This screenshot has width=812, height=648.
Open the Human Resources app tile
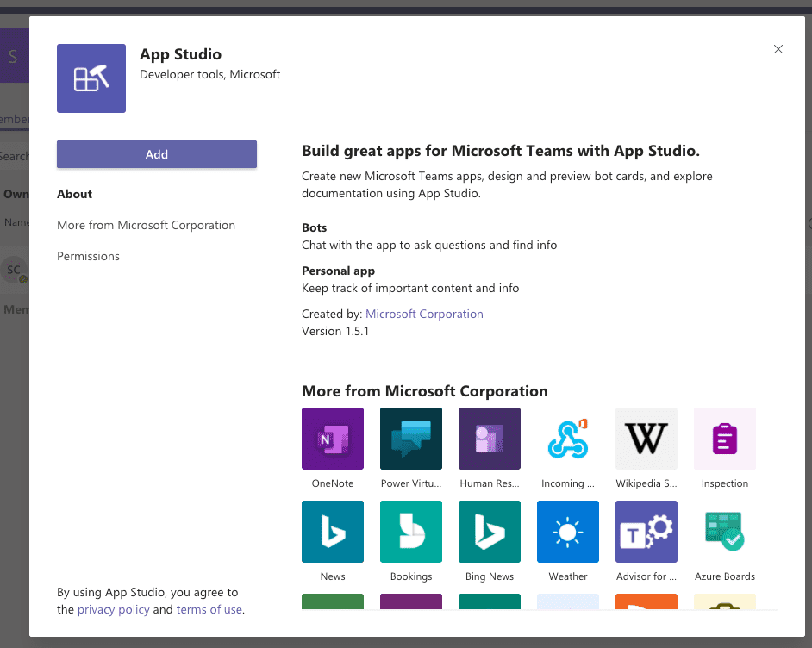(490, 439)
